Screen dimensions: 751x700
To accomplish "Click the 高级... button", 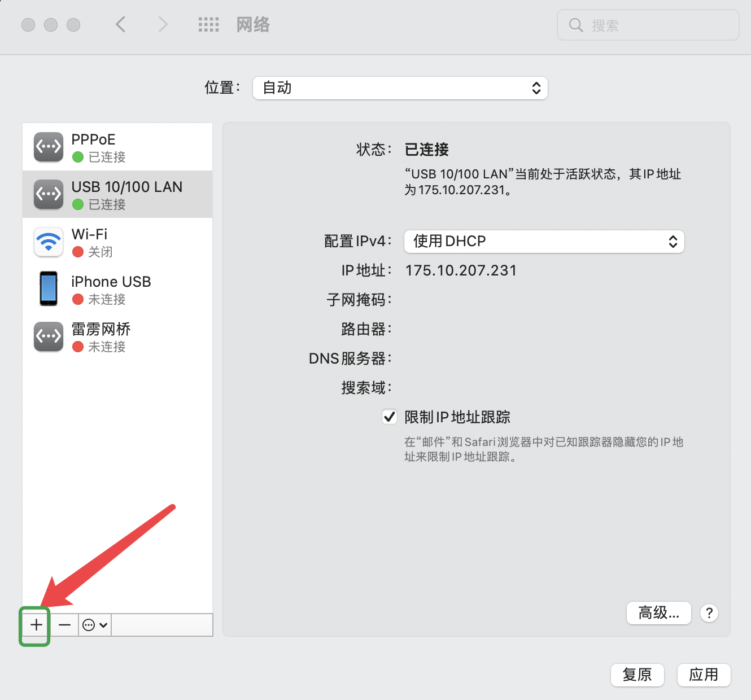I will pyautogui.click(x=659, y=613).
